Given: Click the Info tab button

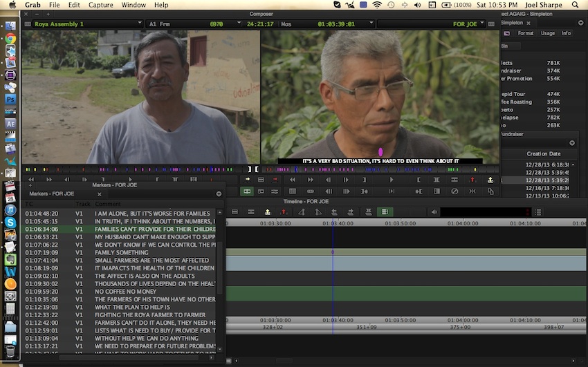Looking at the screenshot, I should (566, 33).
